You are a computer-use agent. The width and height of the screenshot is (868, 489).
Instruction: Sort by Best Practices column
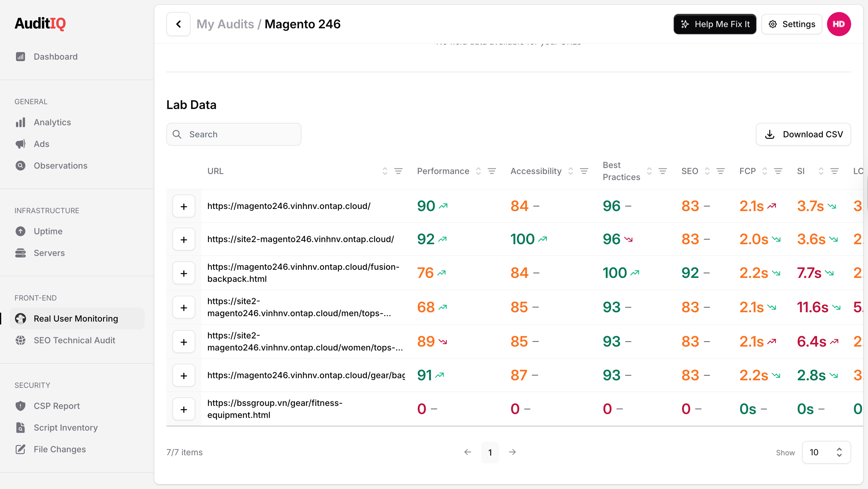coord(649,171)
